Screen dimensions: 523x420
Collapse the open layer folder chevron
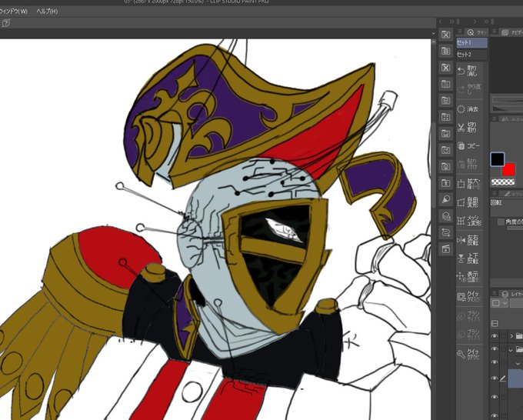[511, 350]
